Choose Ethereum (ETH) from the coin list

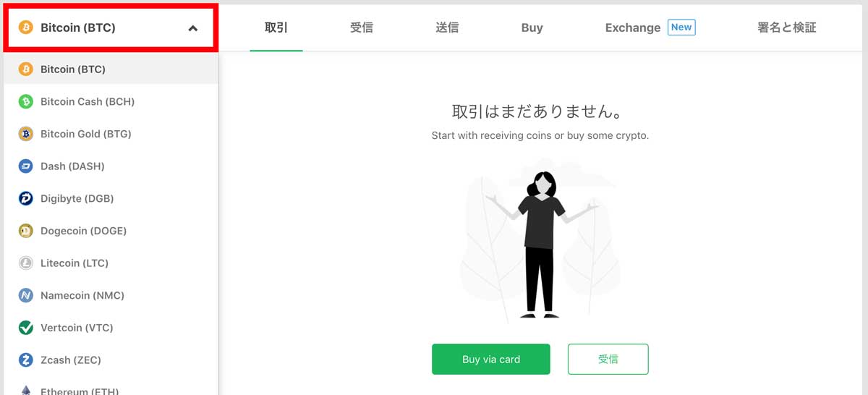[111, 389]
